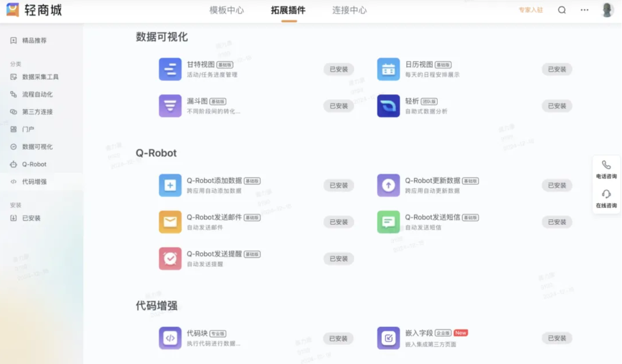Image resolution: width=622 pixels, height=364 pixels.
Task: Open the 甘特视图 plugin icon
Action: [x=170, y=69]
